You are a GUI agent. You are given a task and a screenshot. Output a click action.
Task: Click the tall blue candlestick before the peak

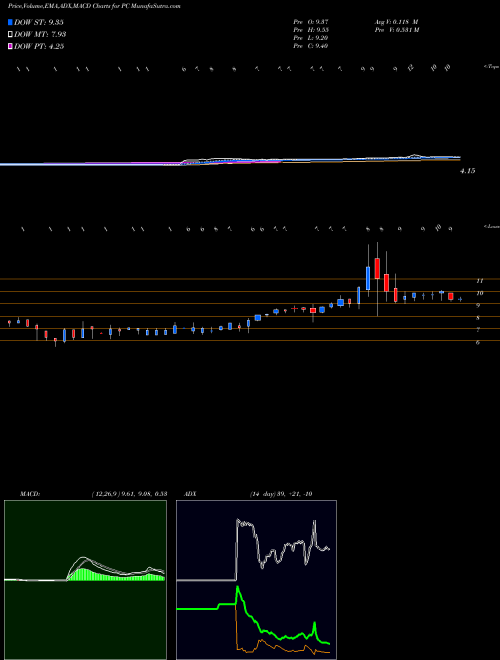[368, 278]
